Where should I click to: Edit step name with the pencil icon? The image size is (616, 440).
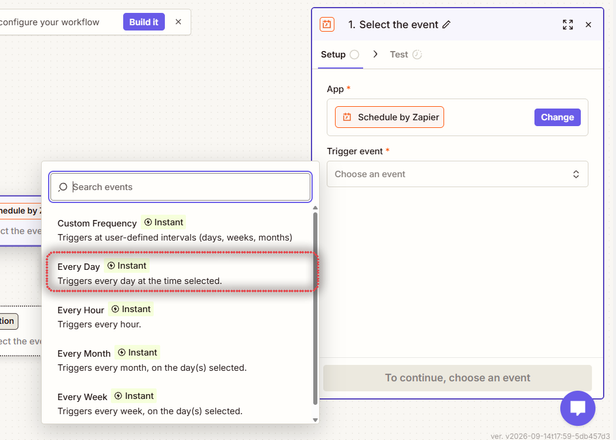pyautogui.click(x=446, y=24)
